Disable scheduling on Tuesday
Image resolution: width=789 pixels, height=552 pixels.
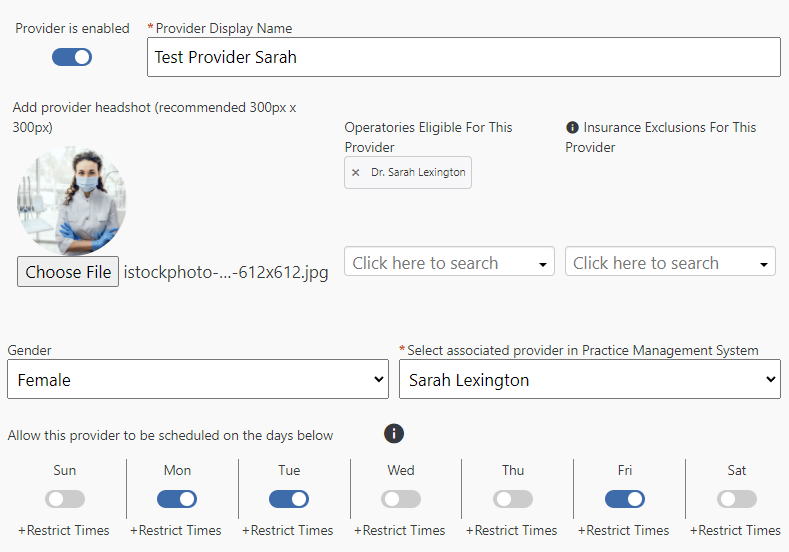289,499
